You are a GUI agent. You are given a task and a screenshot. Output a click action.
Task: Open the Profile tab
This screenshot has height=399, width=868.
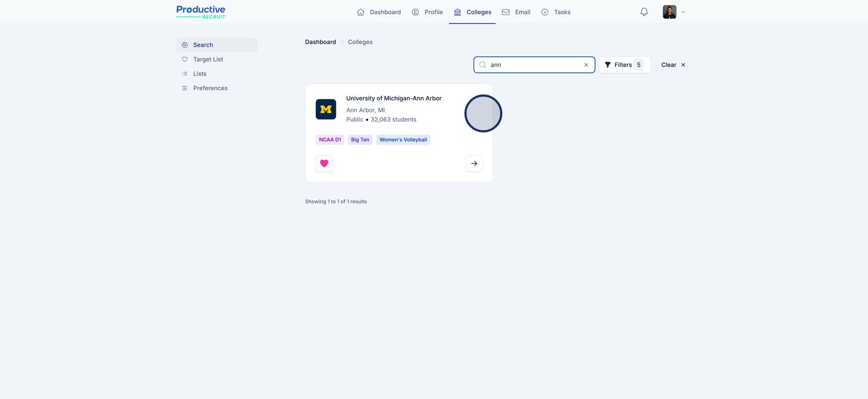[427, 12]
